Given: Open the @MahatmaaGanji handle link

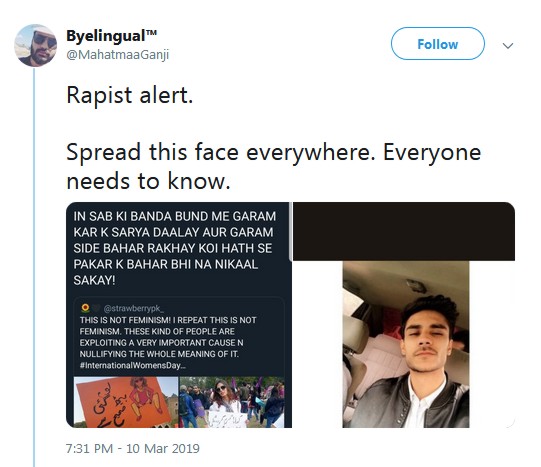Looking at the screenshot, I should [118, 55].
